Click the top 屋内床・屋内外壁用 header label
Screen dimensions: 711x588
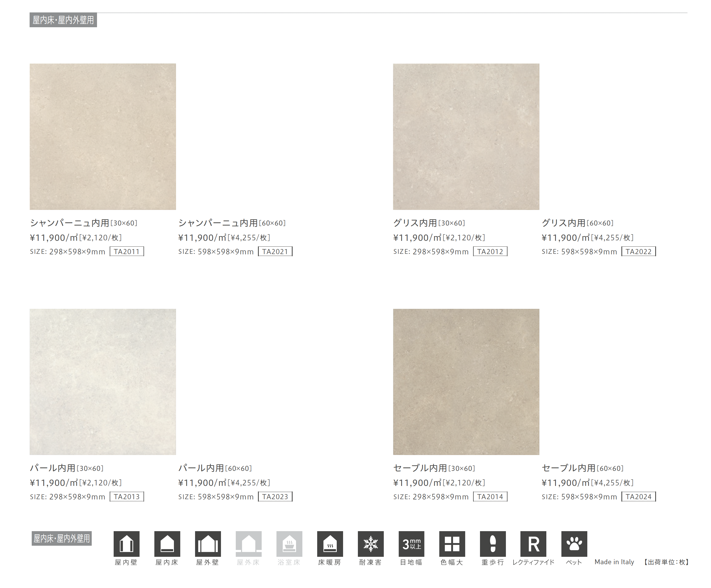pos(63,20)
